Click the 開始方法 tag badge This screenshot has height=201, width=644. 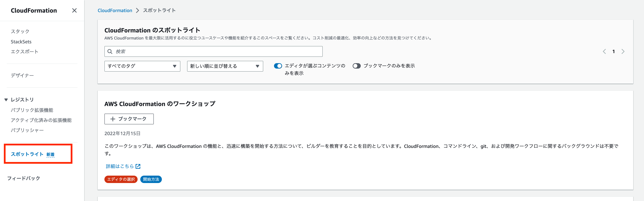tap(151, 179)
